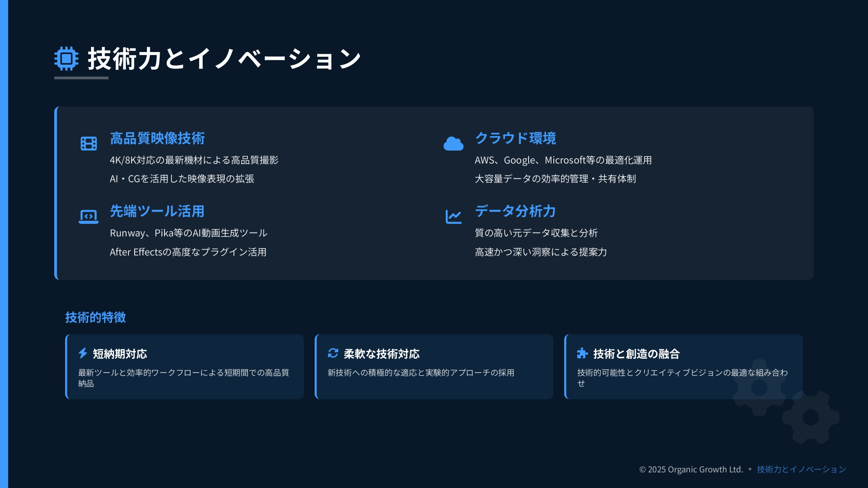Select the film strip icon for 高品質映像技術
Viewport: 868px width, 488px height.
[x=88, y=143]
